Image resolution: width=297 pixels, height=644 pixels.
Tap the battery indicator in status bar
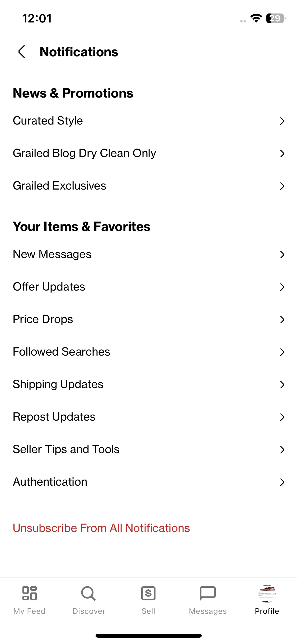(276, 18)
